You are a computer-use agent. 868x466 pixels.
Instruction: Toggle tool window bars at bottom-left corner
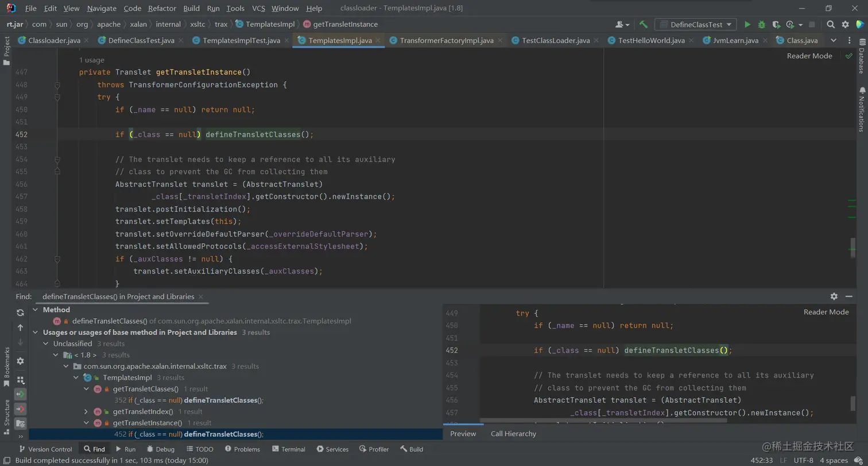[6, 460]
